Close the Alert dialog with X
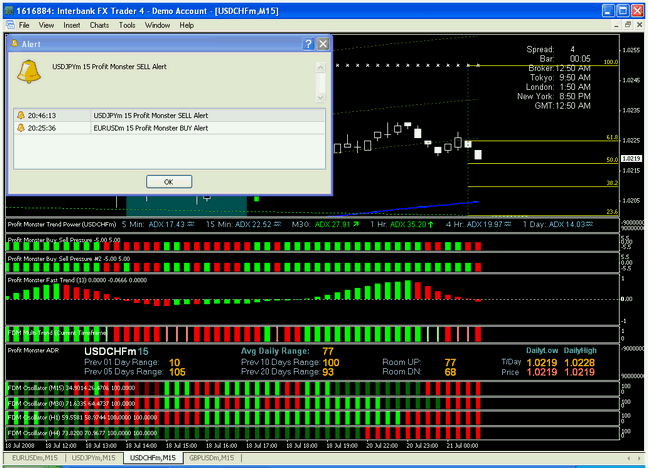Image resolution: width=648 pixels, height=468 pixels. point(323,44)
